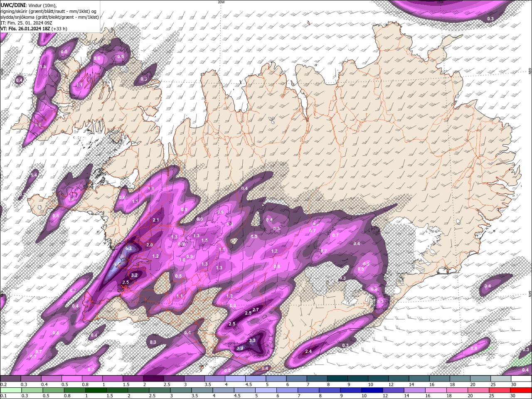This screenshot has height=399, width=532.
Task: Click the red swatch starting at 25, lower legend
Action: 500,390
